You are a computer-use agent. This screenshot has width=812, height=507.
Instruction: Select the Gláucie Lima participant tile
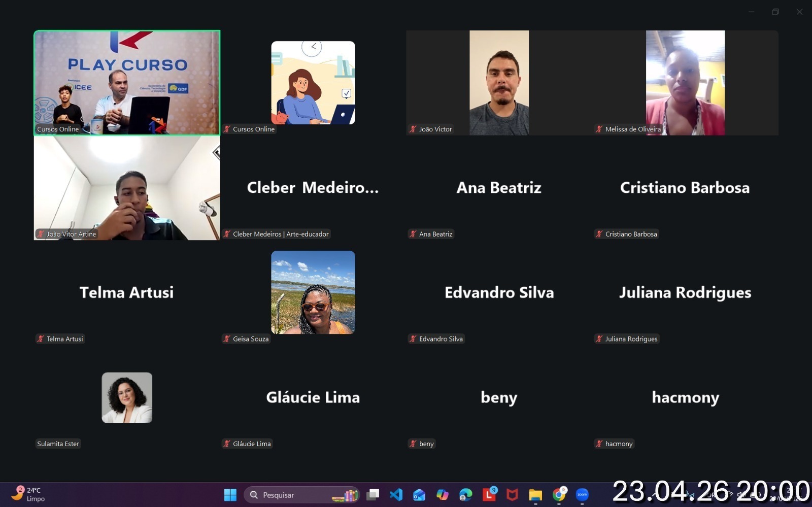click(x=313, y=397)
